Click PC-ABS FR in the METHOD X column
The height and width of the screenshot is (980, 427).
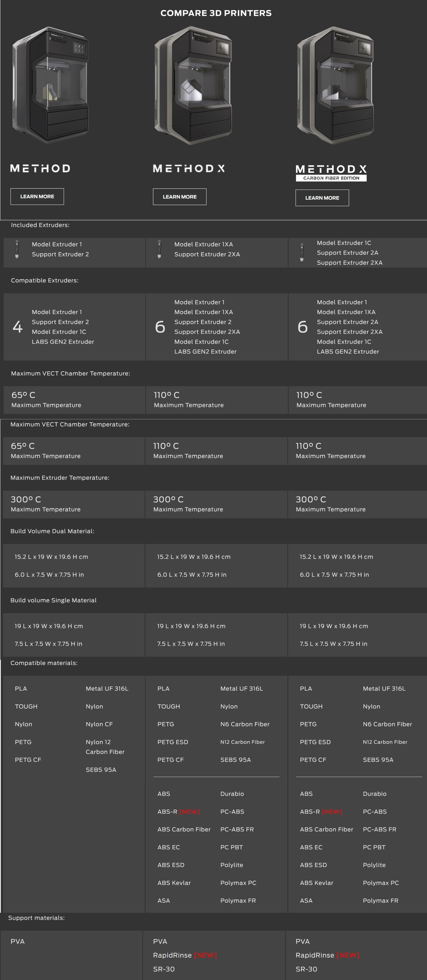(x=237, y=829)
